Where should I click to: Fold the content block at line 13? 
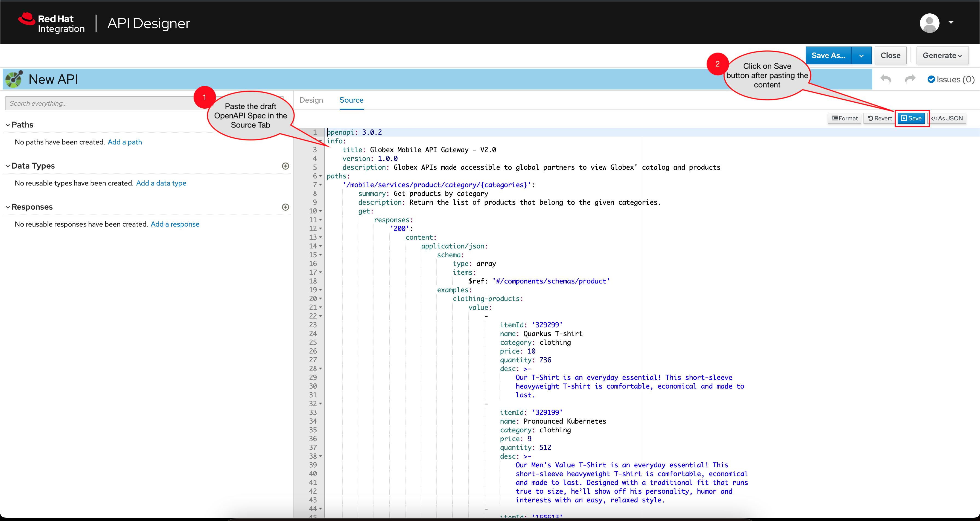320,237
